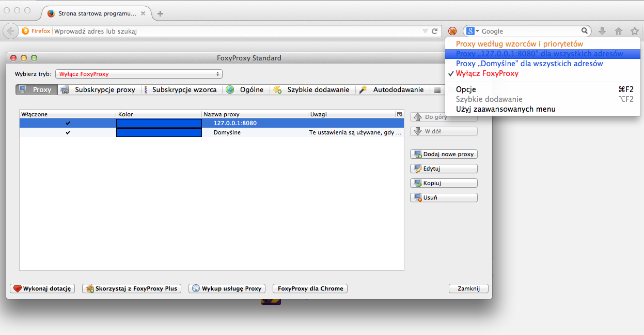Click the monitor icon on Proxy tab
644x335 pixels.
(x=23, y=89)
